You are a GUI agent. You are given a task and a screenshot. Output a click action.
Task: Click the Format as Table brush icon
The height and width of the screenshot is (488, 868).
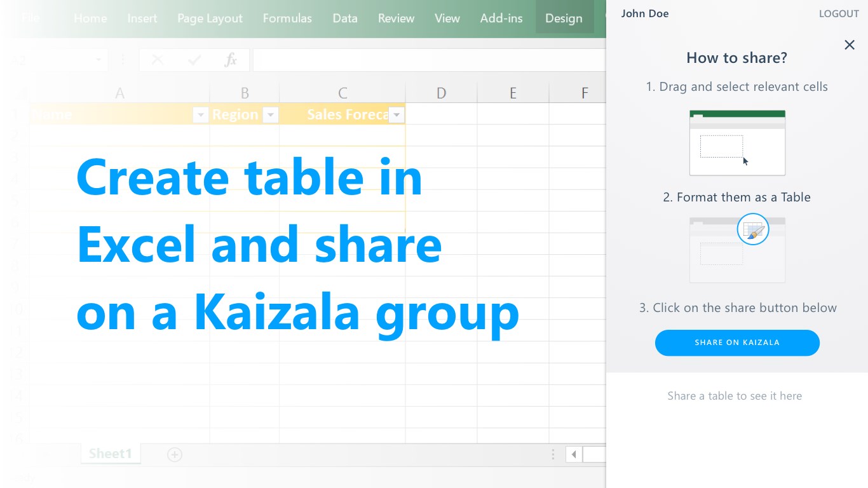coord(753,230)
